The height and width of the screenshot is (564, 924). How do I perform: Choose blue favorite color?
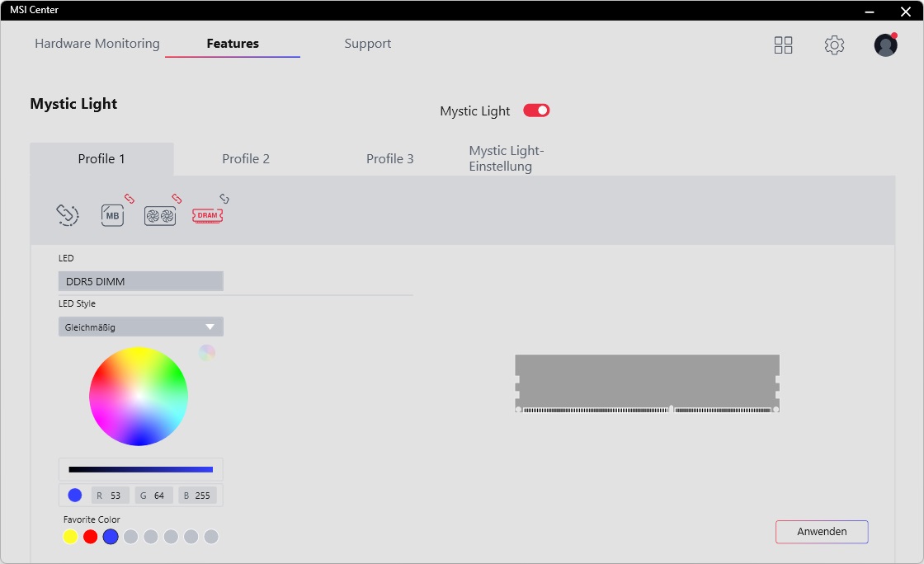pos(111,536)
